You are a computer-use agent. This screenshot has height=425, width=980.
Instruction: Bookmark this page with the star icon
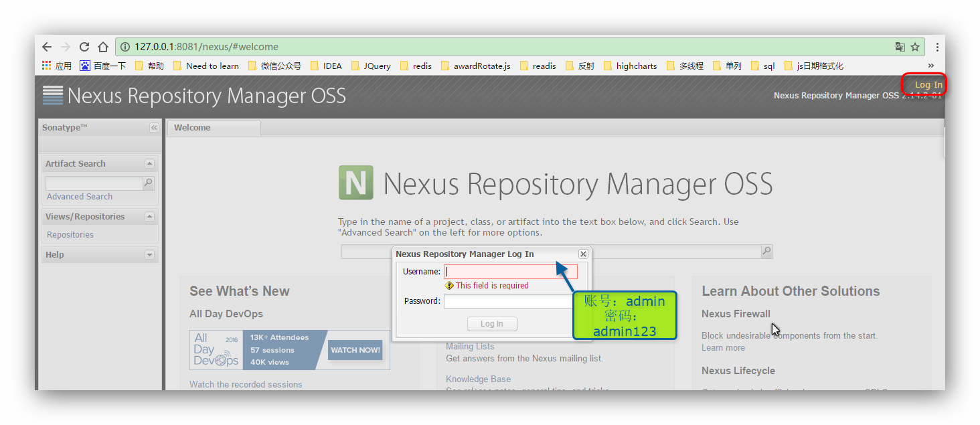click(x=915, y=47)
